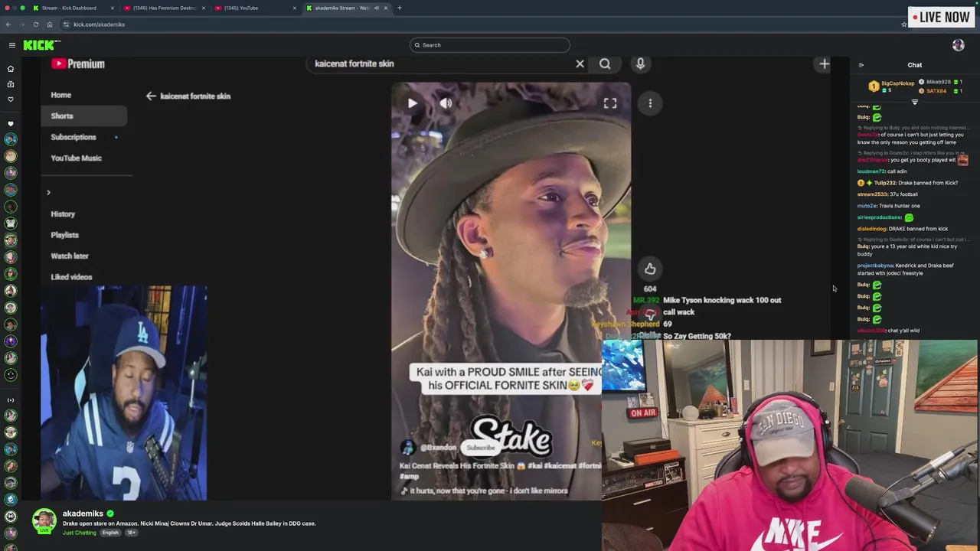Image resolution: width=980 pixels, height=551 pixels.
Task: Go back from kaicenat fortnite skin results
Action: pos(151,96)
